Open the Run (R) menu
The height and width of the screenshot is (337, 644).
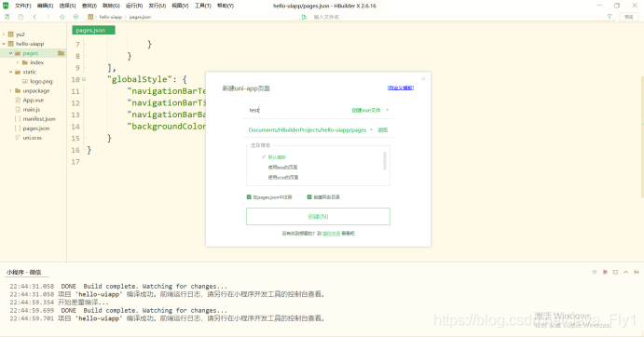pyautogui.click(x=134, y=6)
